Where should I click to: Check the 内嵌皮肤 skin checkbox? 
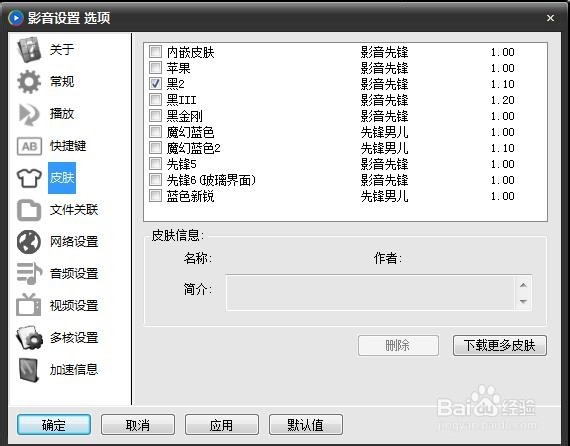point(156,52)
